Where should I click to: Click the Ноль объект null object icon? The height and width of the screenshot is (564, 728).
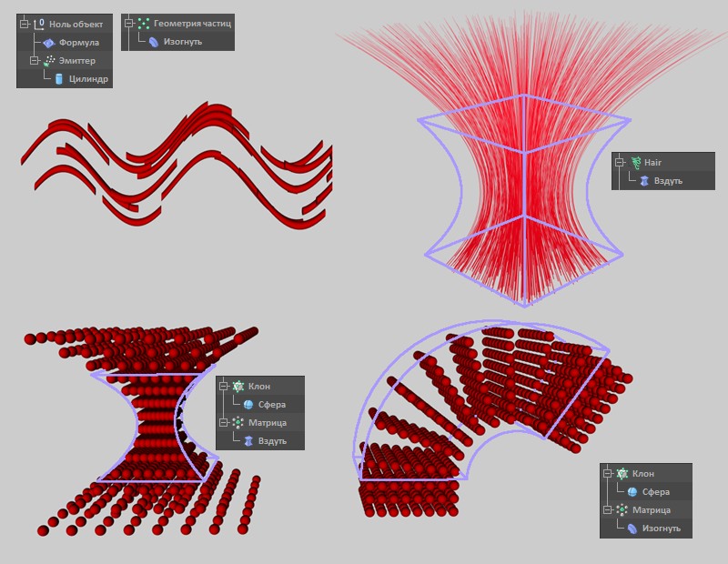(39, 24)
